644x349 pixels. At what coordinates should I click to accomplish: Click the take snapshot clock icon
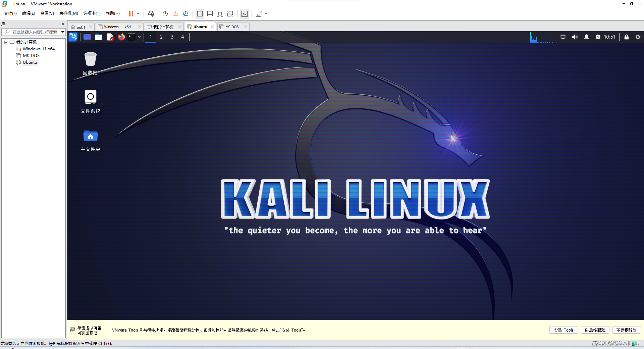pyautogui.click(x=165, y=14)
